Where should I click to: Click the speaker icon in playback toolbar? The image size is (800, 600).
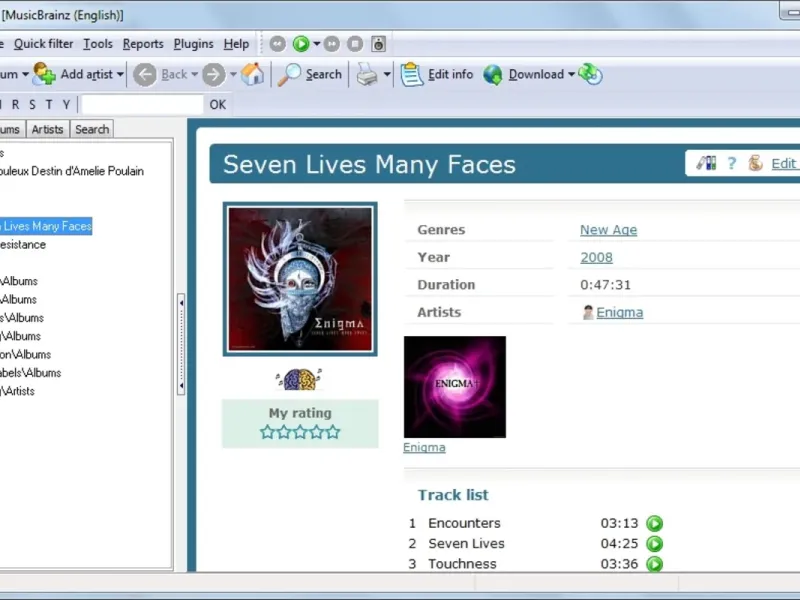tap(379, 44)
